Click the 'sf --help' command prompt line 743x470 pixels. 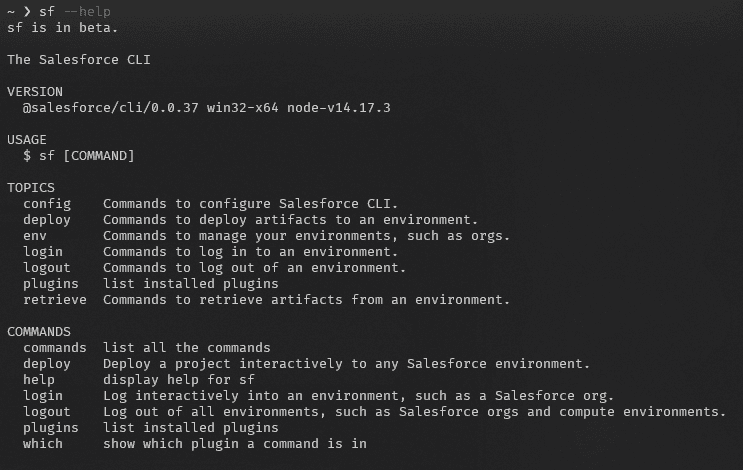tap(59, 11)
